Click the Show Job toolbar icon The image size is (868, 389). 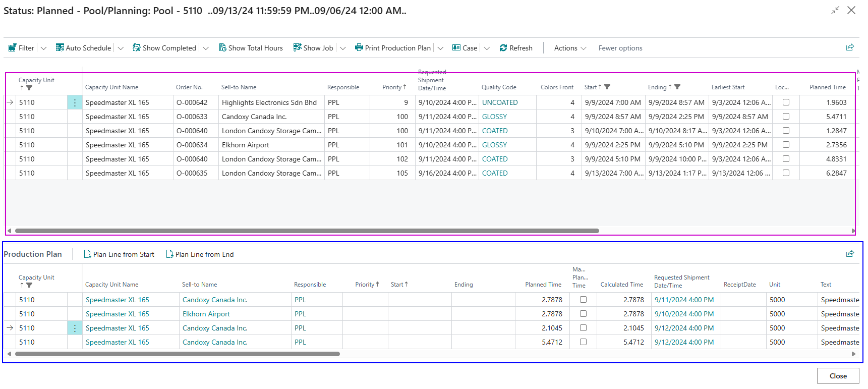[x=298, y=48]
